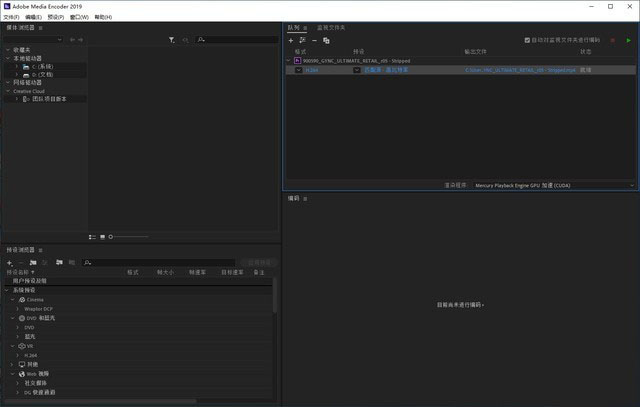This screenshot has width=640, height=407.
Task: Click the Media Browser search field
Action: (237, 40)
